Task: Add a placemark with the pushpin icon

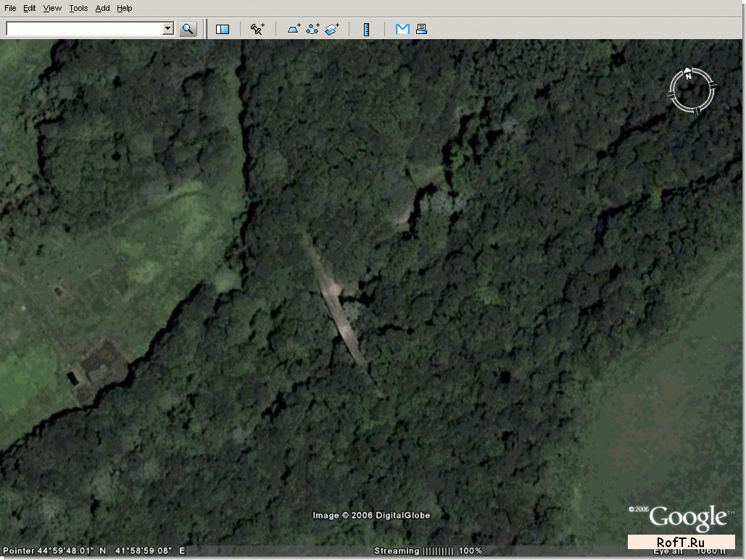Action: 257,29
